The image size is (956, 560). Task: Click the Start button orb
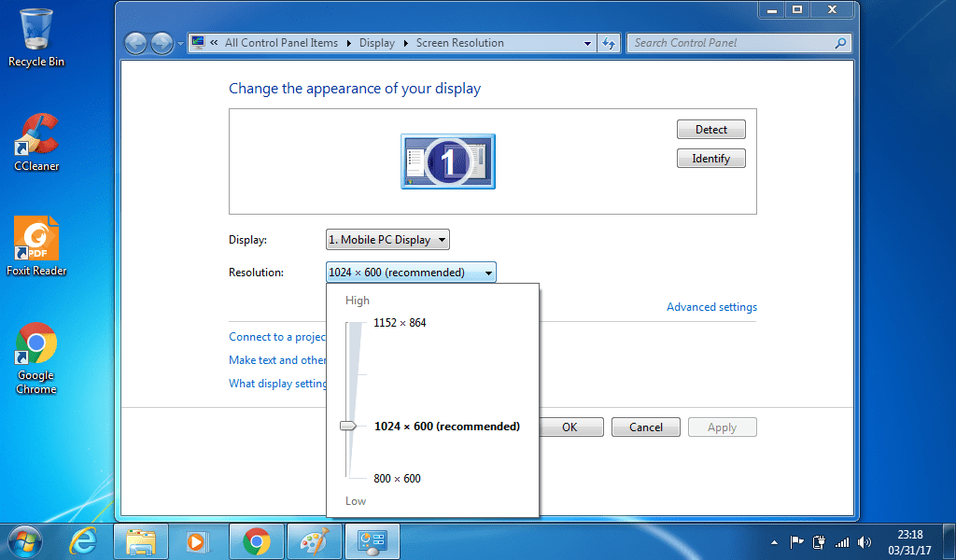24,541
